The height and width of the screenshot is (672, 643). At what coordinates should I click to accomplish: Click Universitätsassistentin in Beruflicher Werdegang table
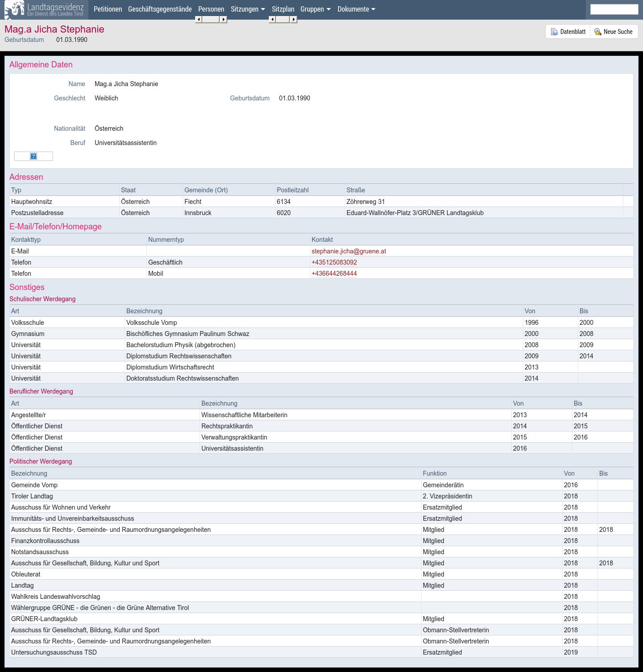[232, 448]
